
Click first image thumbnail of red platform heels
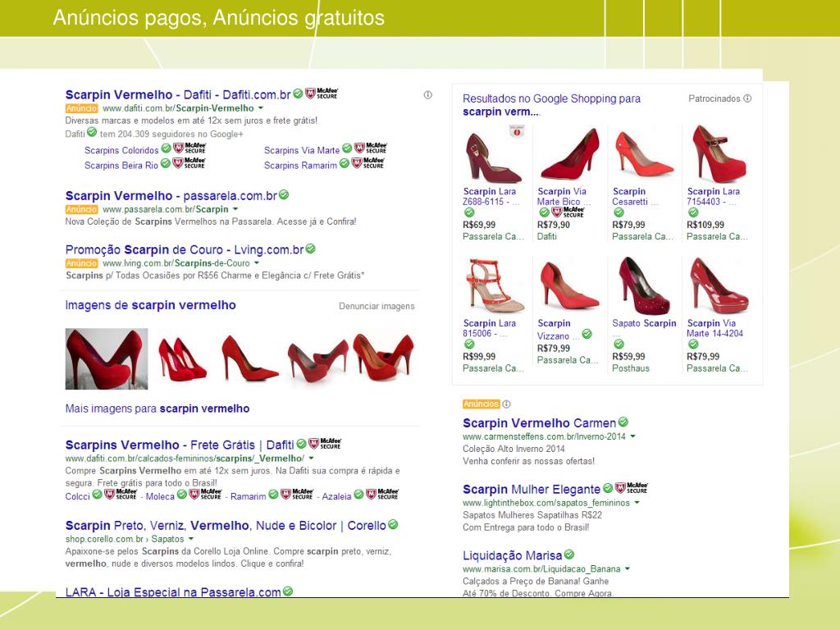[107, 358]
